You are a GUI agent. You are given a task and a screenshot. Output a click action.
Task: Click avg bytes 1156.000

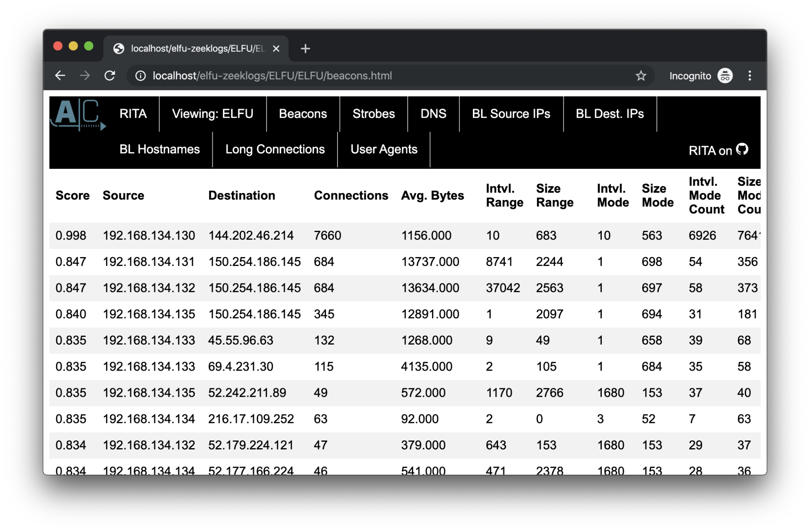point(426,236)
